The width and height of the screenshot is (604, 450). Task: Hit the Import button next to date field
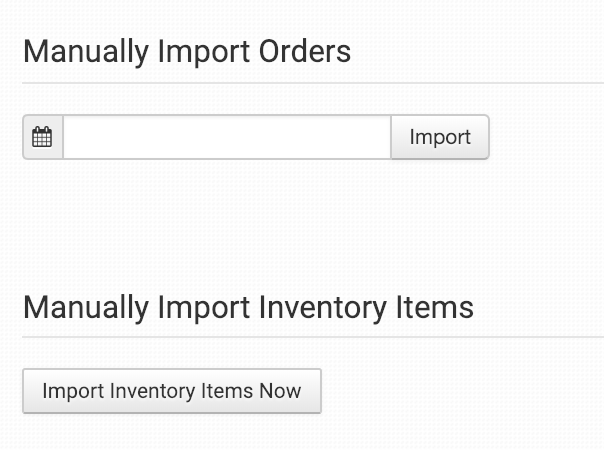[440, 137]
